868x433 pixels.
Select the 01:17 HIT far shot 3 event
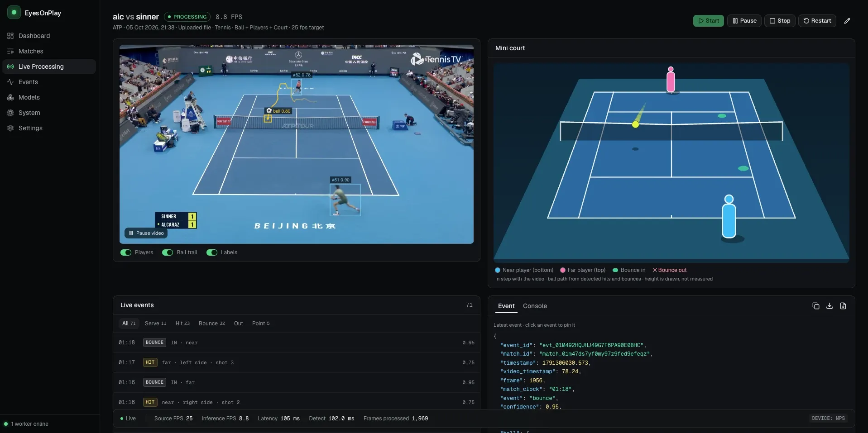pos(297,362)
